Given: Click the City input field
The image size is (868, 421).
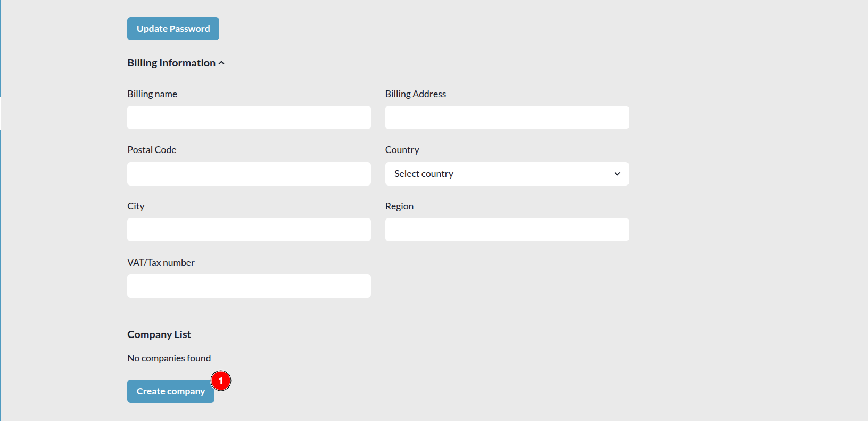Looking at the screenshot, I should [249, 230].
